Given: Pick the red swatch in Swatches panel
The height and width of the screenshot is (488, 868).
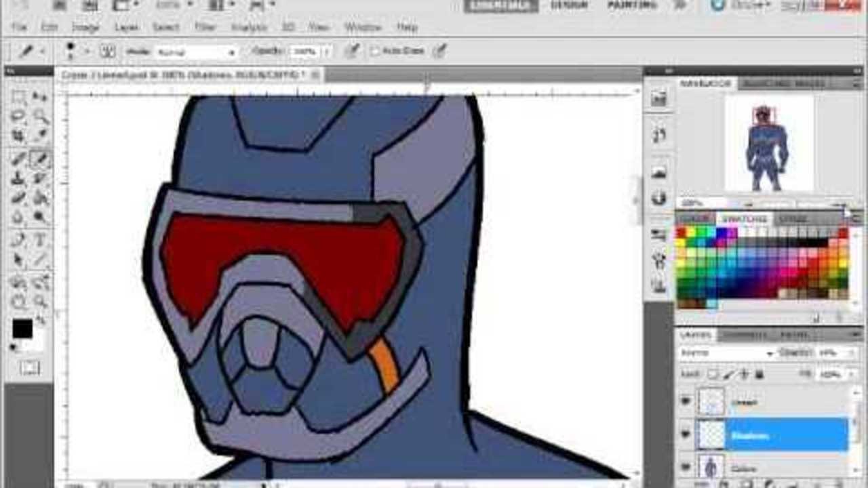Looking at the screenshot, I should (x=682, y=233).
